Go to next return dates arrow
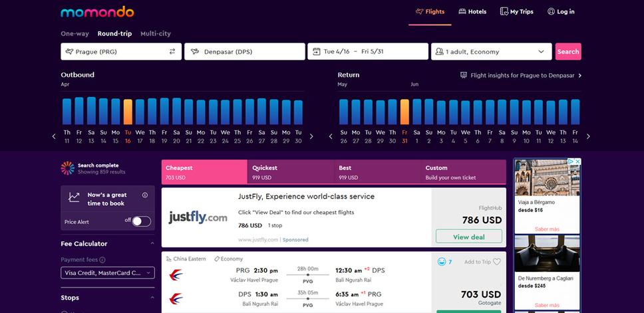The image size is (644, 313). click(x=588, y=136)
